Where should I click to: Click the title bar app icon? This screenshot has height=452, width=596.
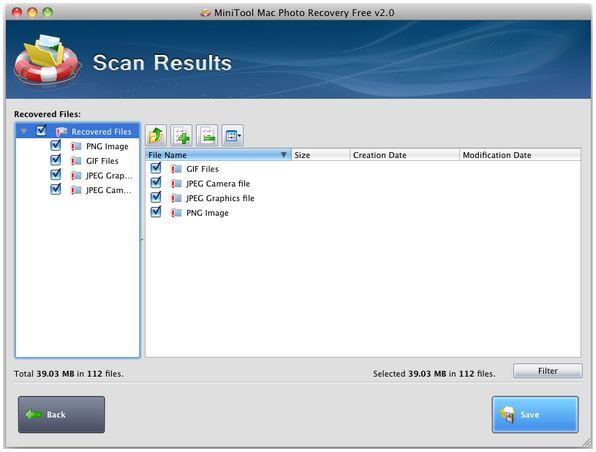pyautogui.click(x=205, y=13)
